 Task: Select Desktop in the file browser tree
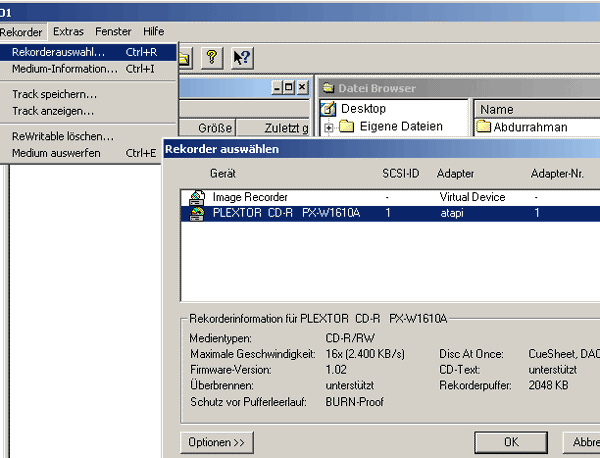pyautogui.click(x=363, y=109)
